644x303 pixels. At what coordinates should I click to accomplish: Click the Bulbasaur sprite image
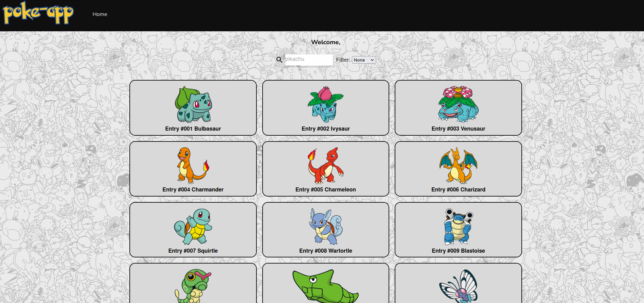point(193,104)
